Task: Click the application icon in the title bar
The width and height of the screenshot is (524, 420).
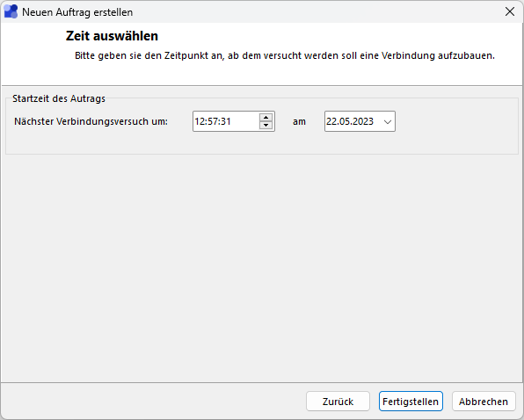Action: (x=11, y=11)
